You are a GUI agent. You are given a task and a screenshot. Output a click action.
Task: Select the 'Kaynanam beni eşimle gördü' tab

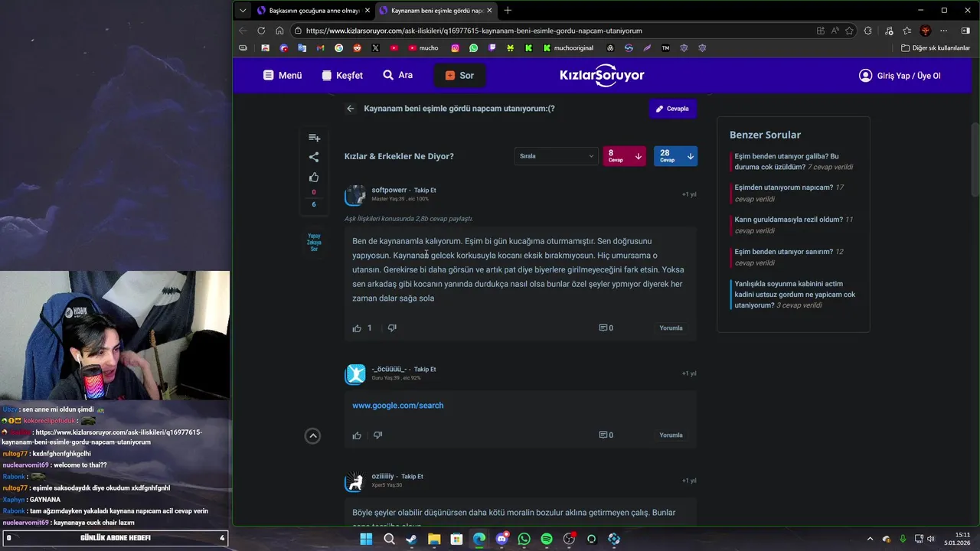pyautogui.click(x=436, y=11)
